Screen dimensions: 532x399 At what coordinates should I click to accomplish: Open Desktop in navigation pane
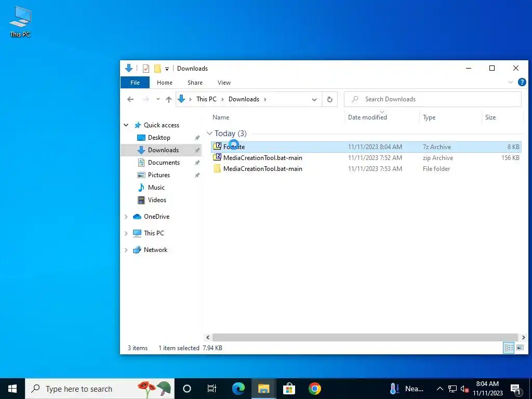tap(159, 137)
